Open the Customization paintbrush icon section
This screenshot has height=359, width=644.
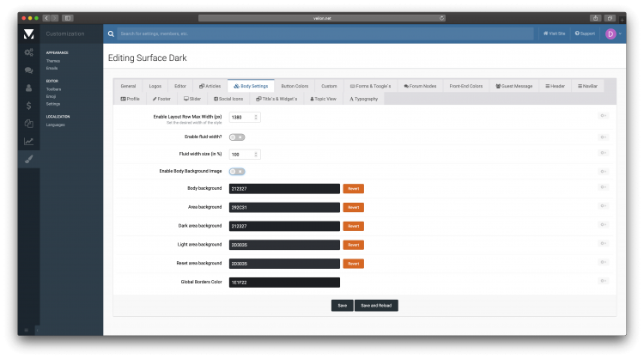click(28, 159)
